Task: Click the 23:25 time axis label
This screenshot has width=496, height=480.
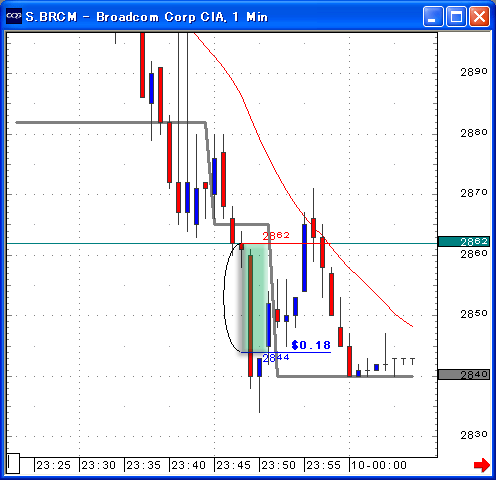Action: point(53,465)
